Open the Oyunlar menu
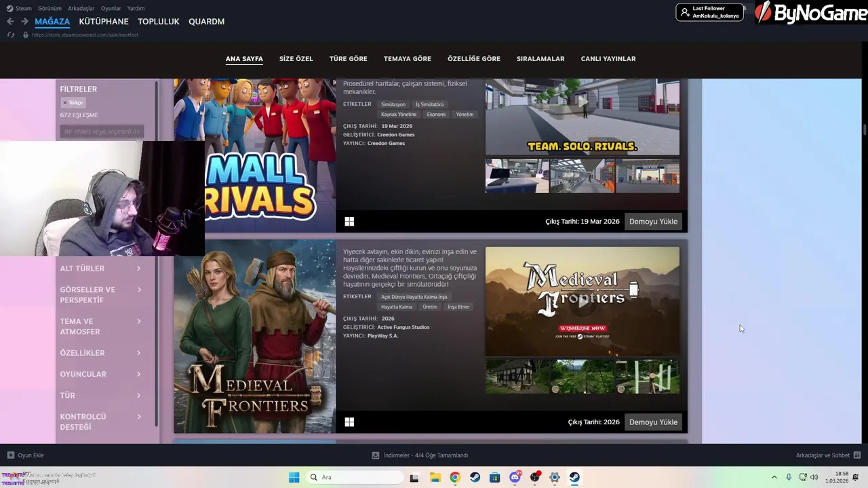The image size is (868, 488). (x=111, y=8)
